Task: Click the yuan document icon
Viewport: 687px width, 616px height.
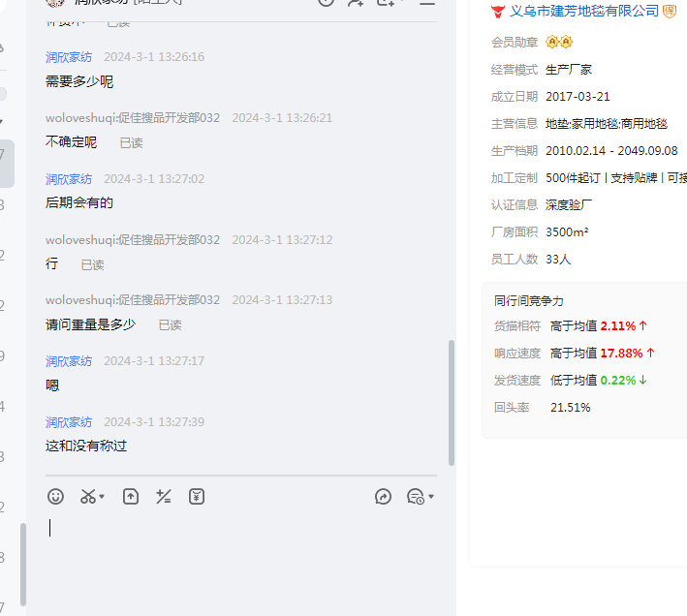Action: click(197, 497)
